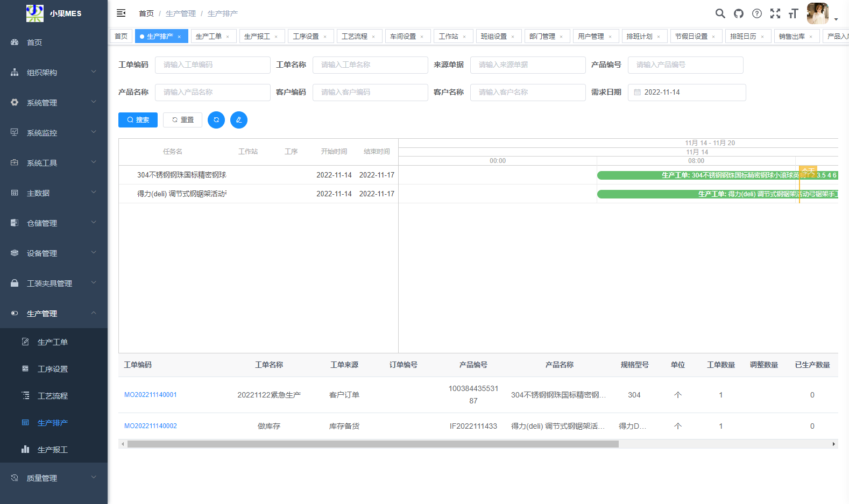Expand 主数据 sidebar menu
The width and height of the screenshot is (849, 504).
(x=54, y=193)
